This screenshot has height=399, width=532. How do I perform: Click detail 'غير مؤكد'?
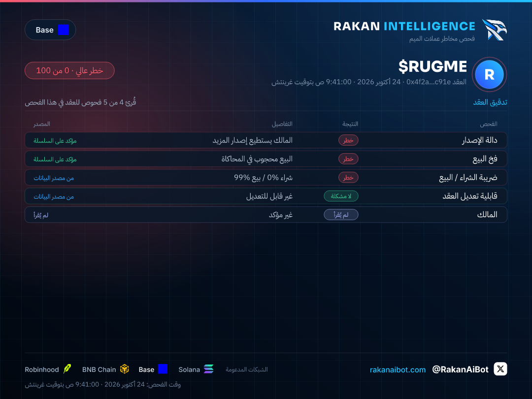coord(281,215)
